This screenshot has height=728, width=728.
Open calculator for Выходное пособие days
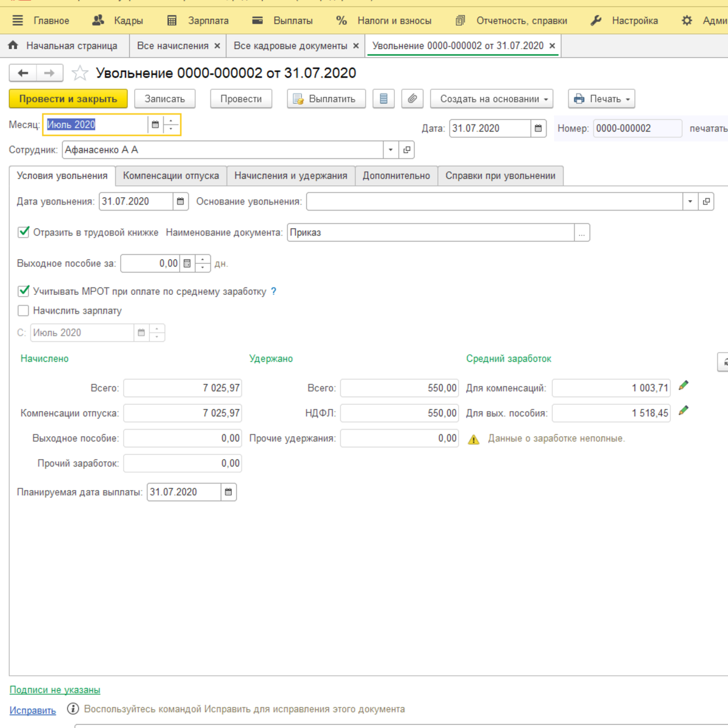[187, 263]
